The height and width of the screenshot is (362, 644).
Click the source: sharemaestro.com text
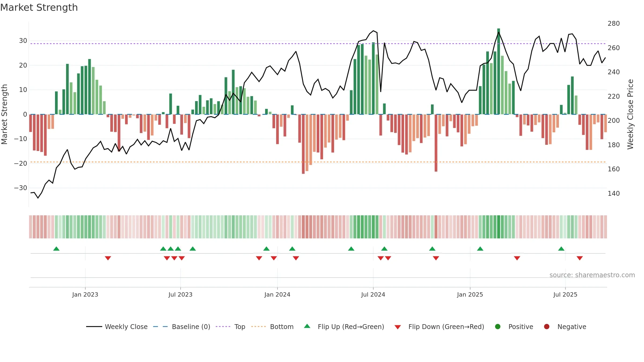[x=592, y=275]
